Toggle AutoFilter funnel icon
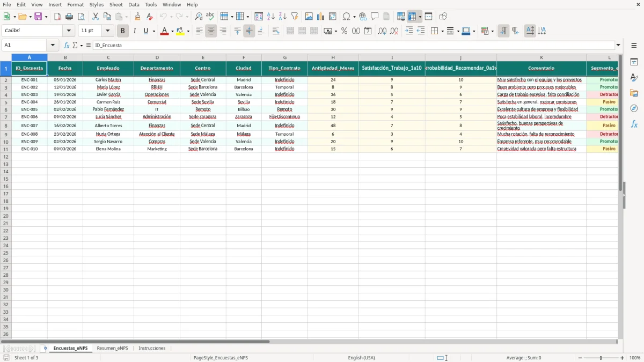The width and height of the screenshot is (644, 362). click(295, 17)
